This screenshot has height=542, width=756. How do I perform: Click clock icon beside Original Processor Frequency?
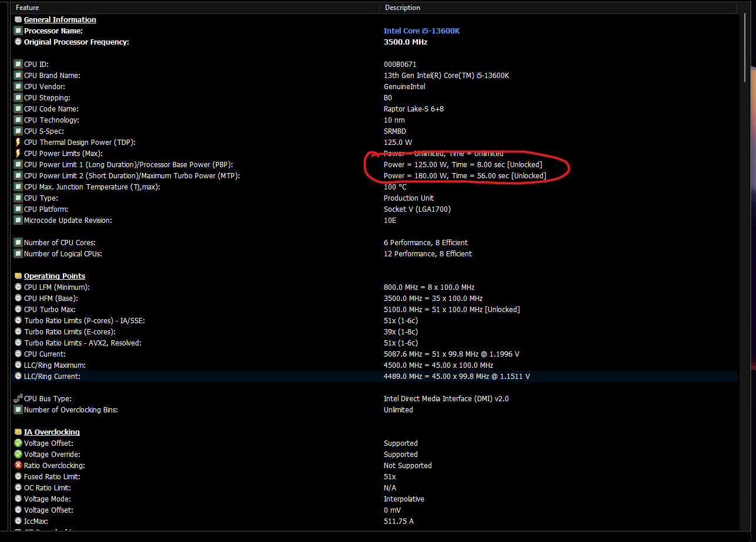click(x=18, y=42)
